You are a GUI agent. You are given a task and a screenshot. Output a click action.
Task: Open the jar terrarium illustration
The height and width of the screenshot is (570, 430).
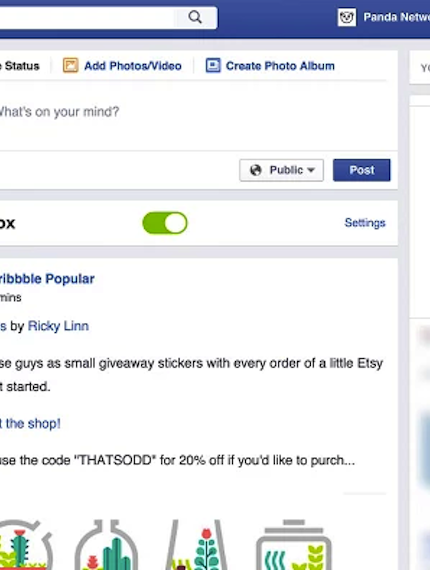[x=294, y=545]
